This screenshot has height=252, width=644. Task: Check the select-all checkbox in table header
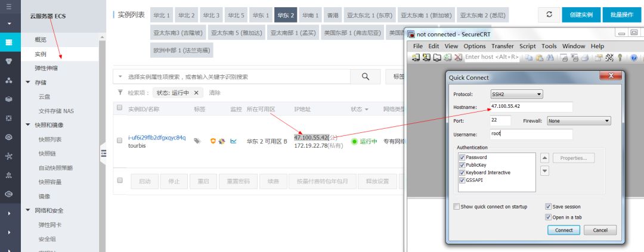(119, 108)
